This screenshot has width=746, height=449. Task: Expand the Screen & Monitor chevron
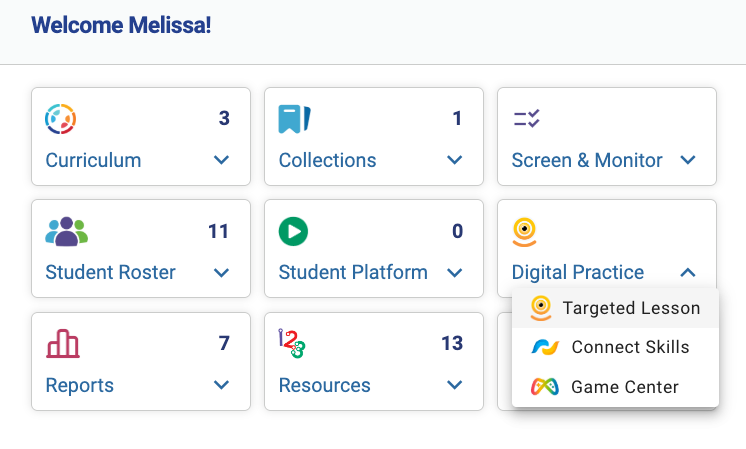688,160
